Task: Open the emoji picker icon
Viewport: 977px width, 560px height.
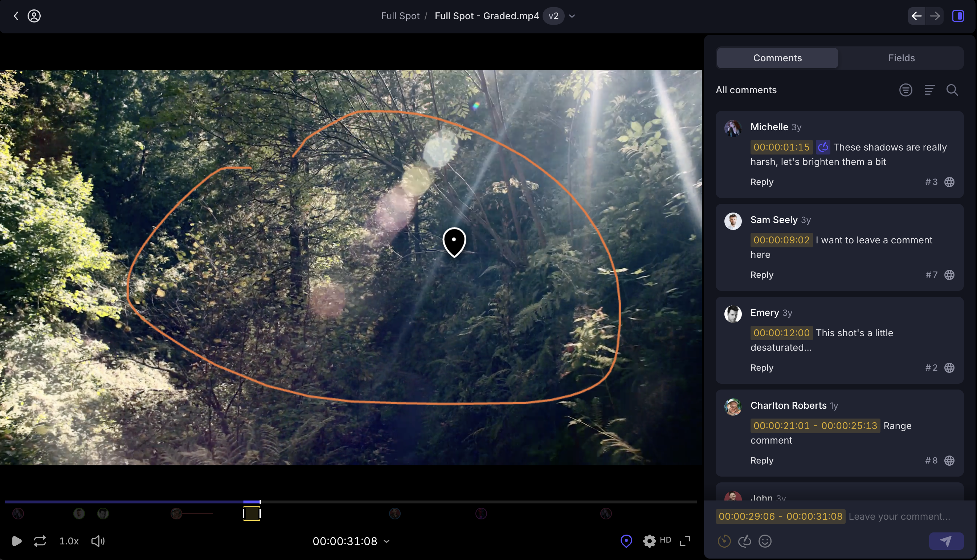Action: point(765,541)
